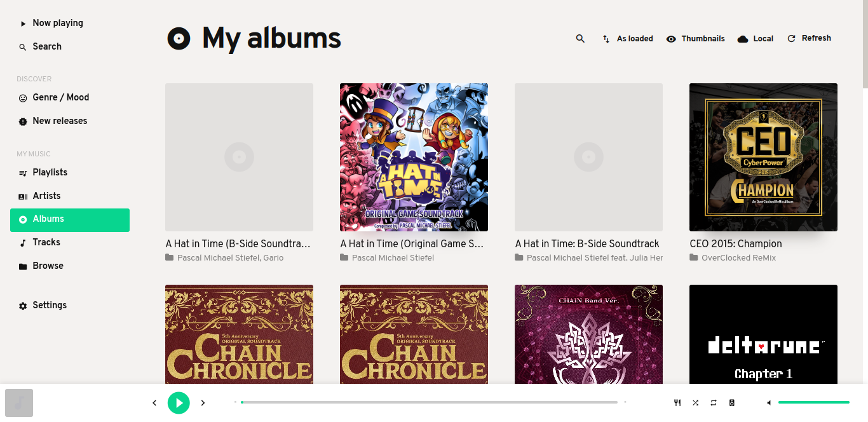868x422 pixels.
Task: Open the album search magnifier icon
Action: 580,39
